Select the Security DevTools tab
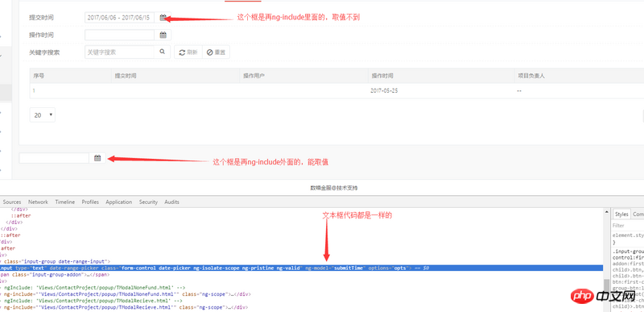The width and height of the screenshot is (644, 312). click(x=148, y=202)
